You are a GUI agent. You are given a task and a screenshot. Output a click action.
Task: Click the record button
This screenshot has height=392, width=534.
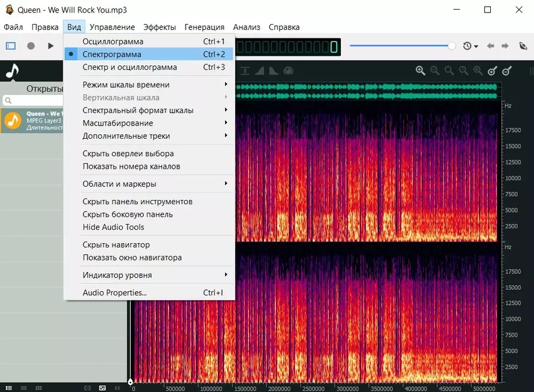pos(30,46)
